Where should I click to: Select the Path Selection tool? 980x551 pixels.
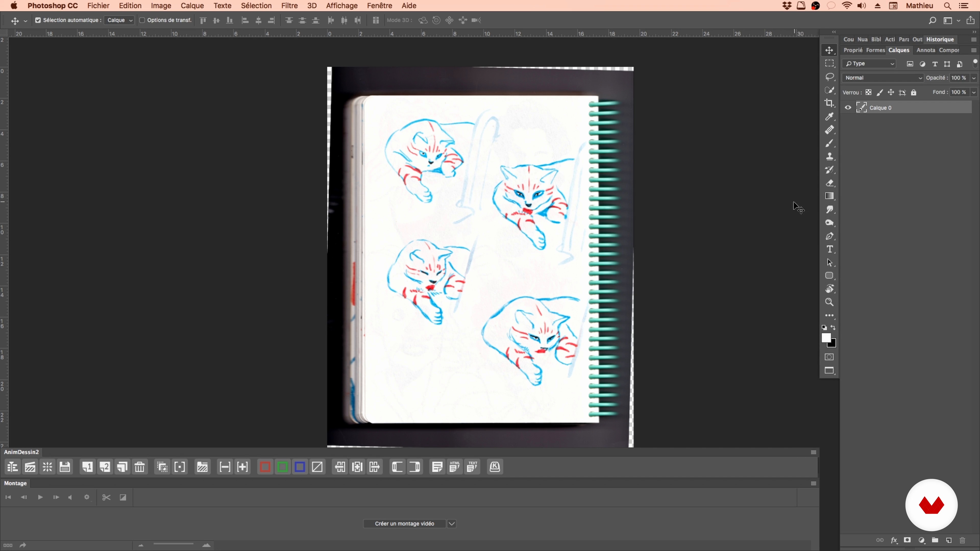click(829, 262)
